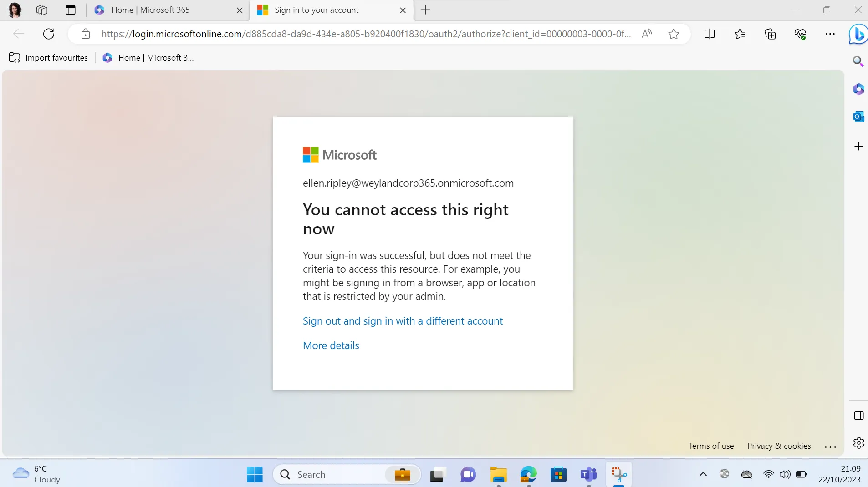Open the sidebar Search icon
868x487 pixels.
(x=858, y=61)
